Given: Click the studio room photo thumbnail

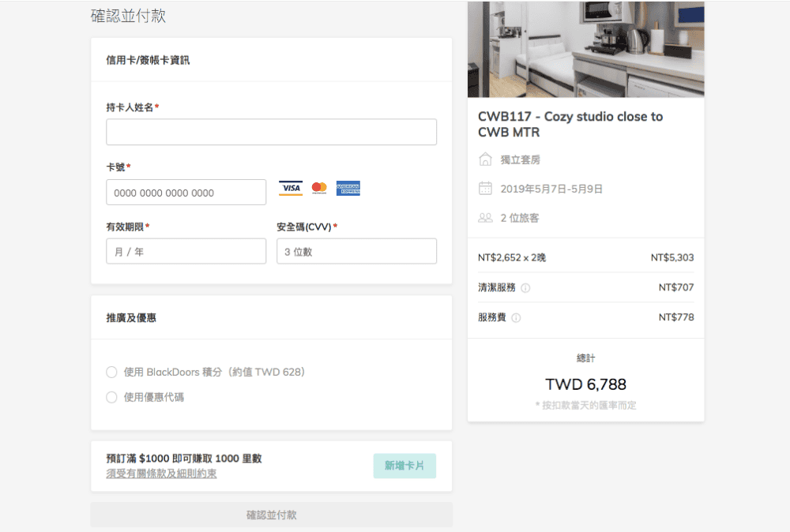Looking at the screenshot, I should (x=586, y=49).
